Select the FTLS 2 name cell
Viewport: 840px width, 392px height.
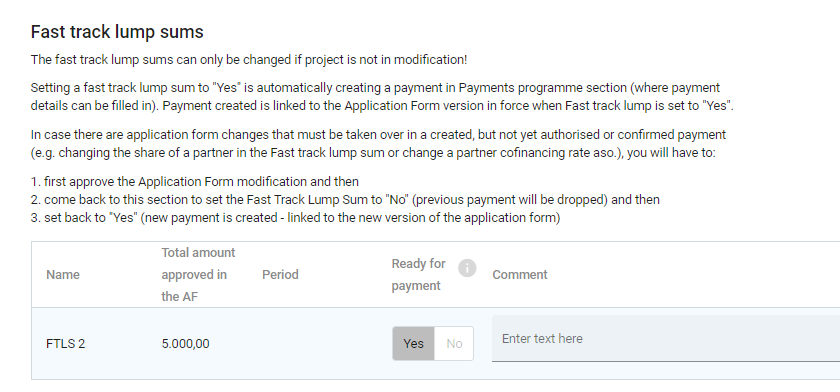[65, 344]
